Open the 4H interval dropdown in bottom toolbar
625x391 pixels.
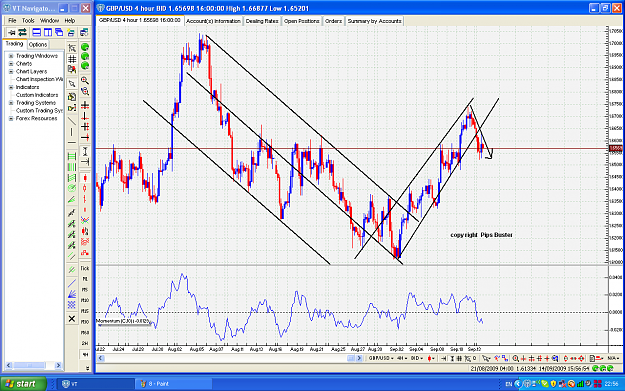pyautogui.click(x=402, y=358)
